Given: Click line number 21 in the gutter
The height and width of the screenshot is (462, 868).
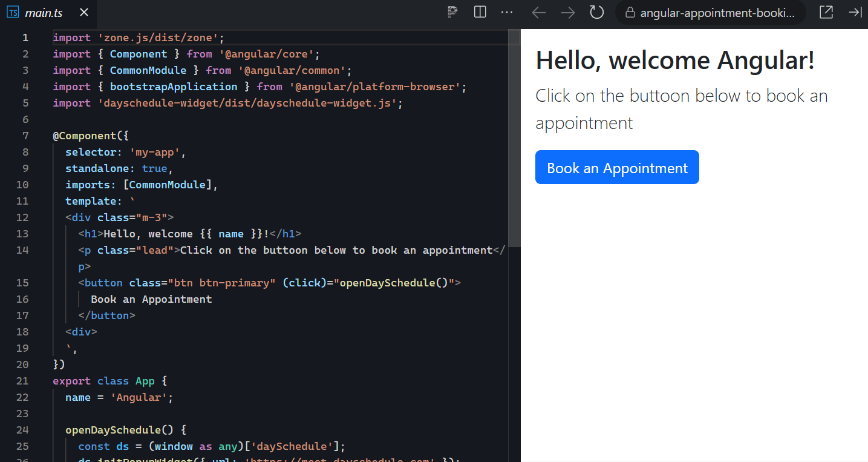Looking at the screenshot, I should (22, 381).
